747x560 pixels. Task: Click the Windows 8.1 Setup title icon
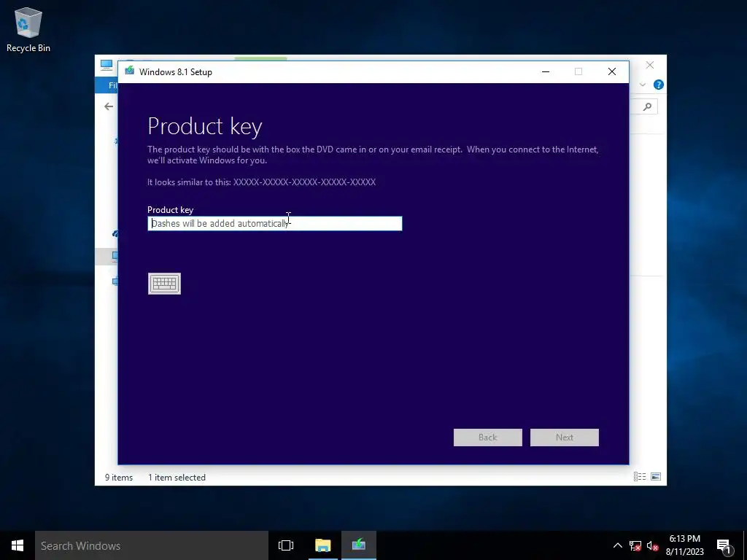click(129, 71)
